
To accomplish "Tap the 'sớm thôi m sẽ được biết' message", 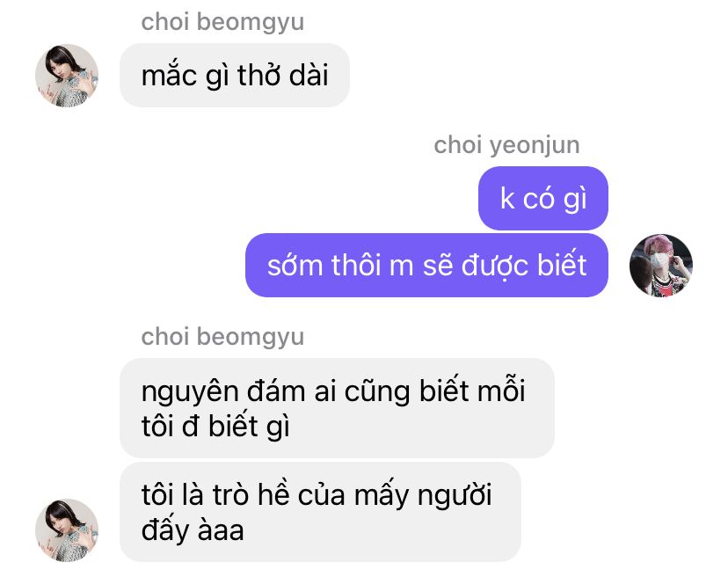I will (x=426, y=266).
